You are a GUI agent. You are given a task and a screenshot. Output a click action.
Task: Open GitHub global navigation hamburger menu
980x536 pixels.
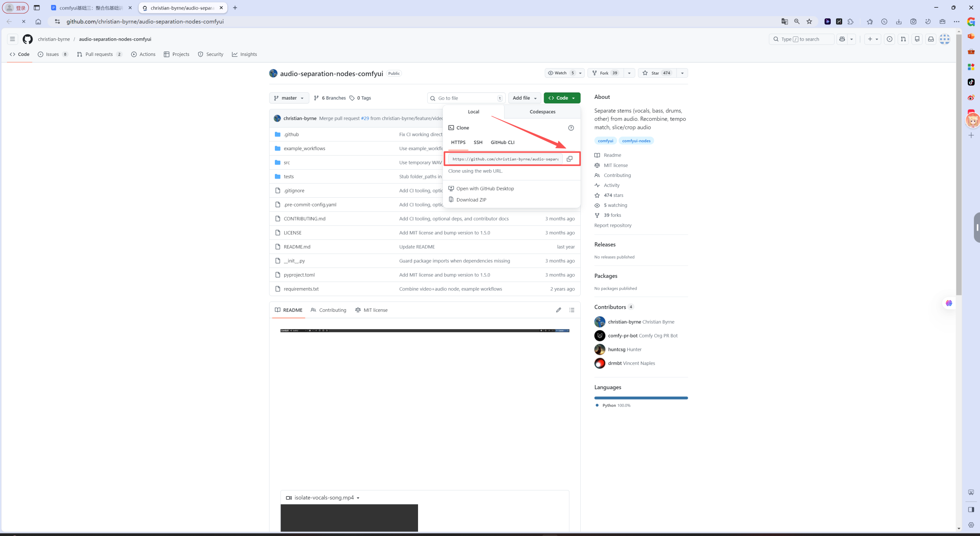(x=12, y=39)
